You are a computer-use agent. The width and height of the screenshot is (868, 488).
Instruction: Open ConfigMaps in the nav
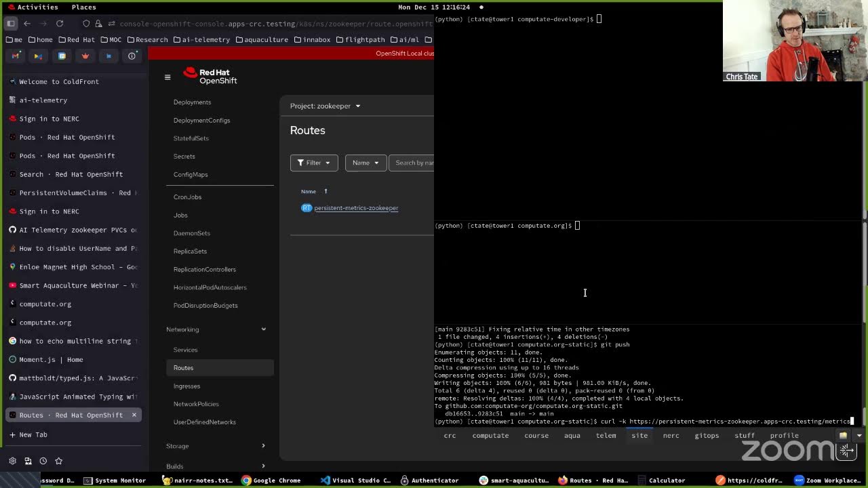191,175
